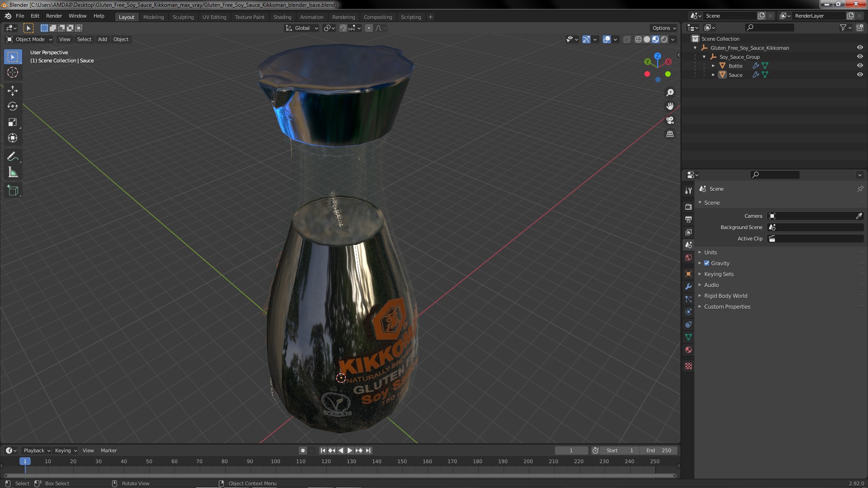Switch to UV Editing workspace tab
The height and width of the screenshot is (488, 868).
[214, 17]
